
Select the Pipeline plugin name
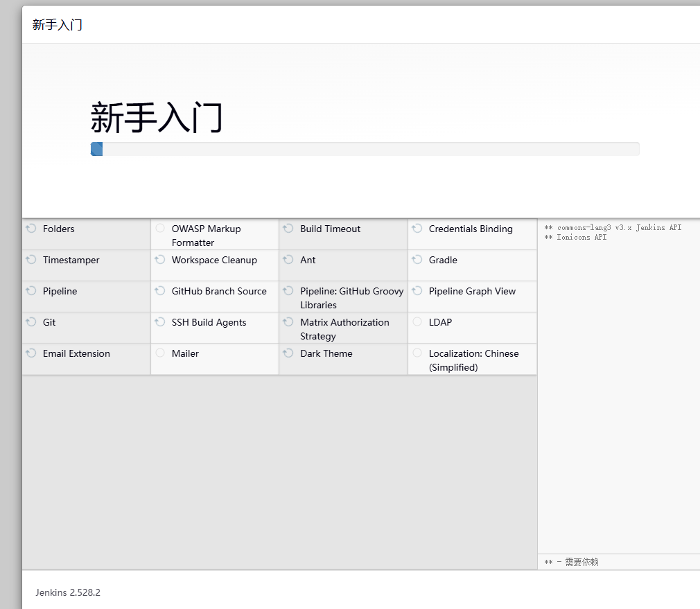coord(60,292)
